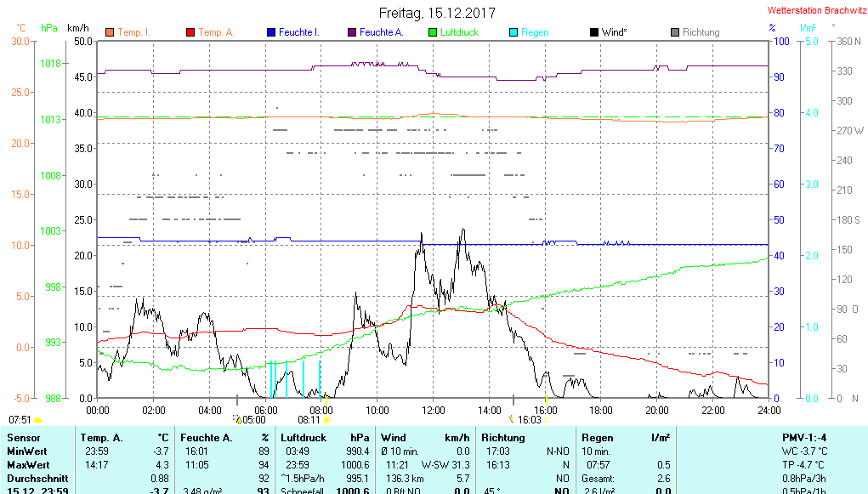Image resolution: width=868 pixels, height=494 pixels.
Task: Click the purple Feuchte A. legend swatch
Action: (351, 32)
